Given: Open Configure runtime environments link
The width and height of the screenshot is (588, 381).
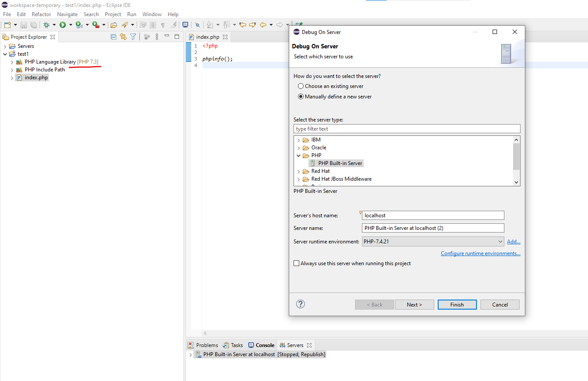Looking at the screenshot, I should click(x=480, y=253).
